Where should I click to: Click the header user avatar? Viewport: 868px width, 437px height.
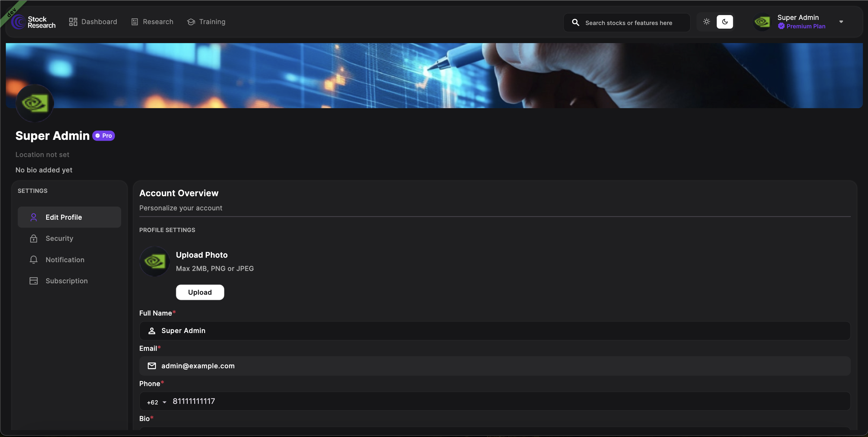762,22
